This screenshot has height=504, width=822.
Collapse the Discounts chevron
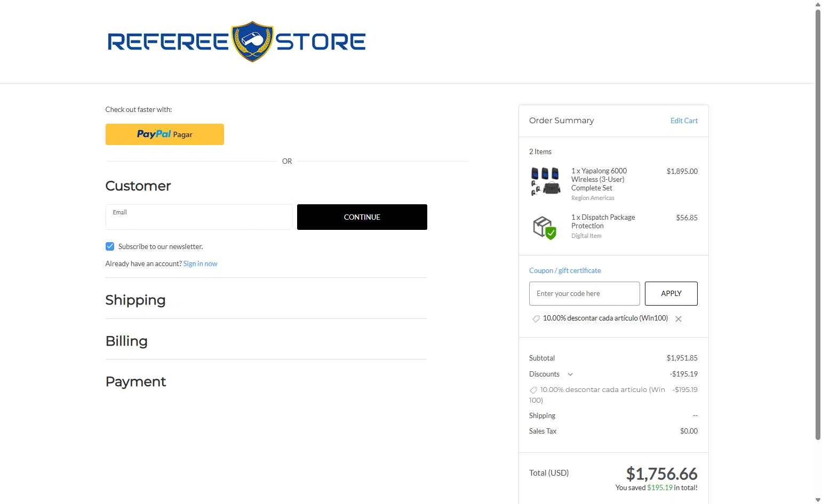(x=570, y=374)
